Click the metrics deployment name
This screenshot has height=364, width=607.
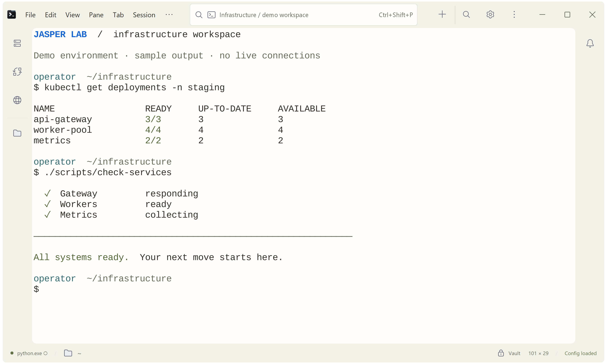tap(52, 140)
